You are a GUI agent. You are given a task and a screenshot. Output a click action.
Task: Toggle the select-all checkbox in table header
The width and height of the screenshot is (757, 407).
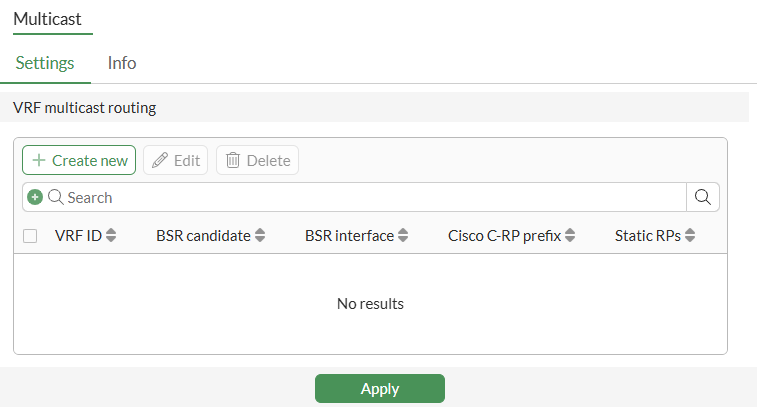click(x=30, y=236)
